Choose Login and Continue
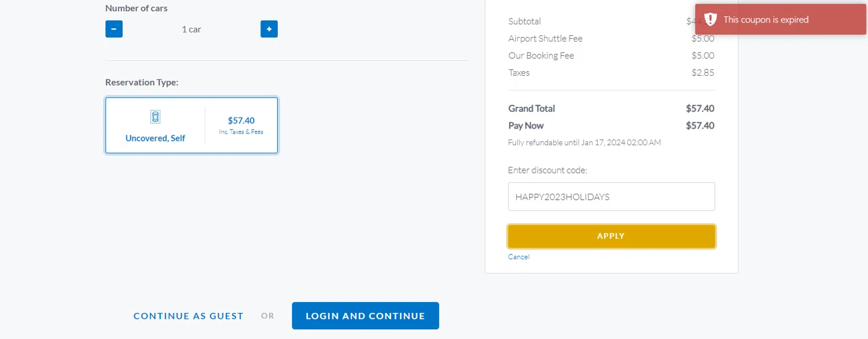Screen dimensions: 868x339 coord(365,316)
